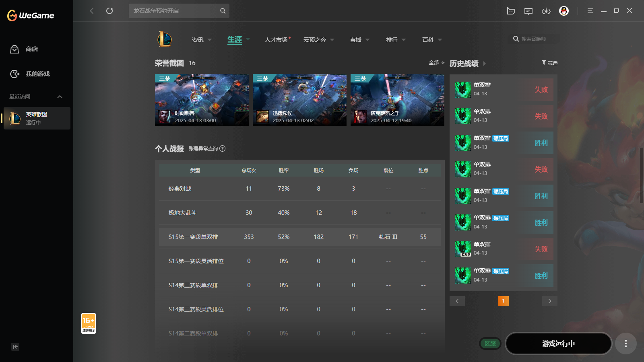This screenshot has height=362, width=644.
Task: Click the 游戏运行中 button
Action: (558, 343)
